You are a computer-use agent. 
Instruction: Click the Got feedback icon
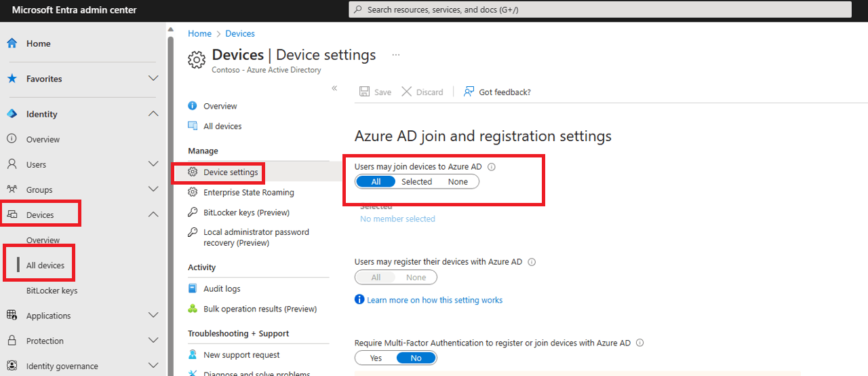[469, 92]
